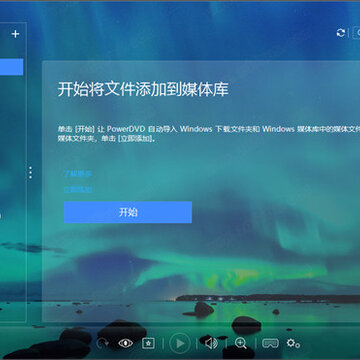Follow the 立即添加 link
This screenshot has height=360, width=360.
pyautogui.click(x=78, y=189)
